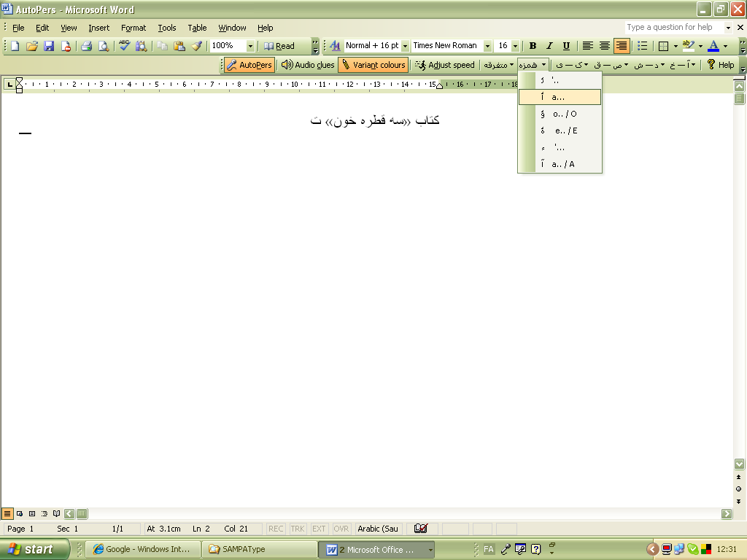This screenshot has width=747, height=560.
Task: Click the Start button
Action: 33,549
